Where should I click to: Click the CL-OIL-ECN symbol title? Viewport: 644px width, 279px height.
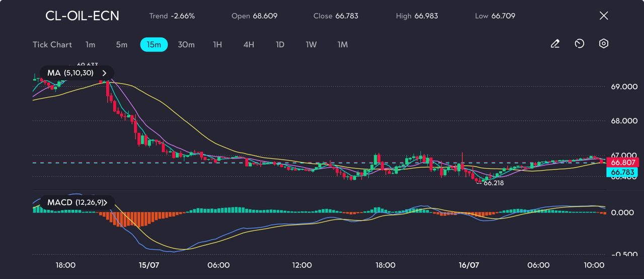coord(83,16)
